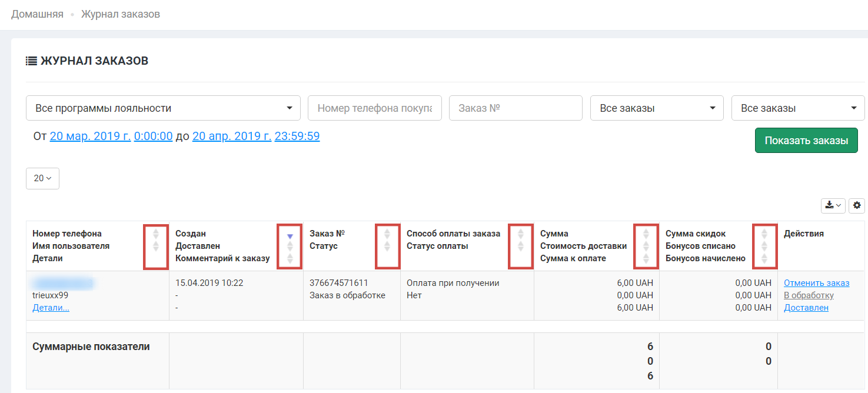Open table settings gear icon

(857, 205)
